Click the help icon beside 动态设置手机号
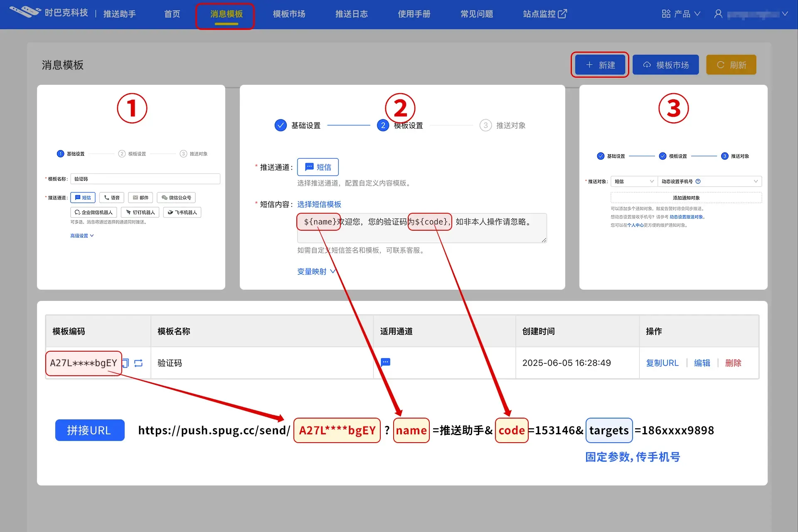The width and height of the screenshot is (798, 532). pos(698,181)
